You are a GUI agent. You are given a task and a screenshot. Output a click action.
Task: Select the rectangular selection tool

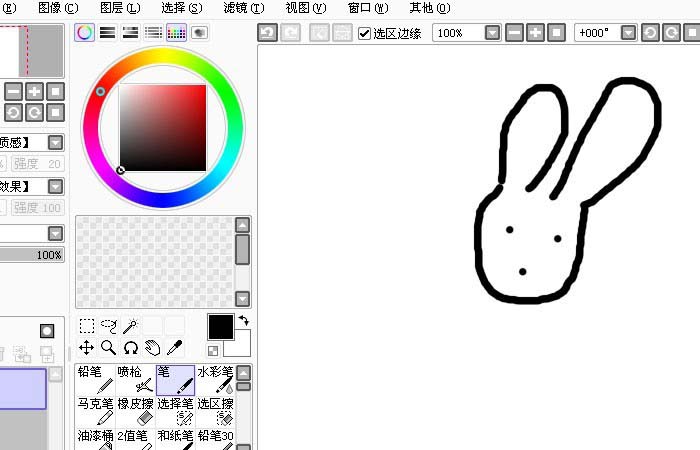87,326
